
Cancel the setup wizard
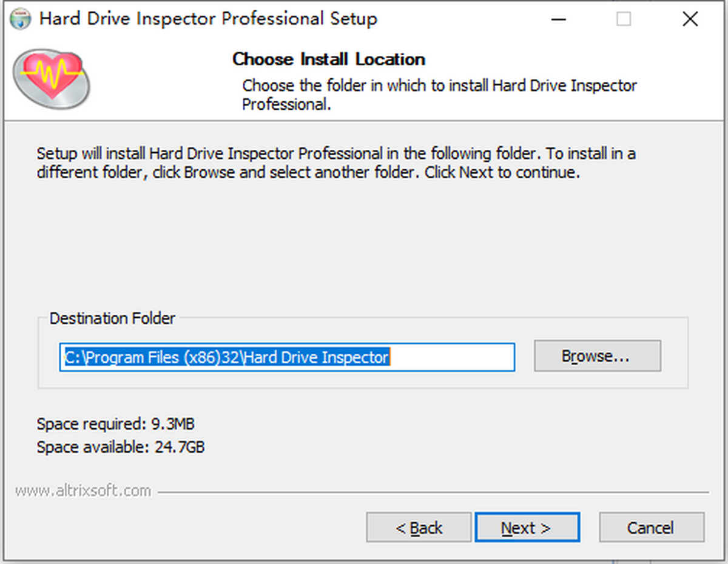[652, 528]
